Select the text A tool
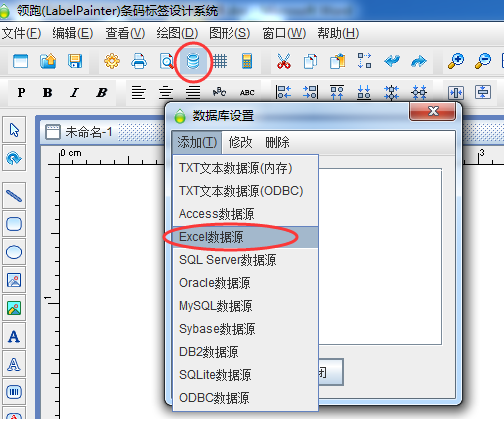This screenshot has width=504, height=431. click(14, 336)
